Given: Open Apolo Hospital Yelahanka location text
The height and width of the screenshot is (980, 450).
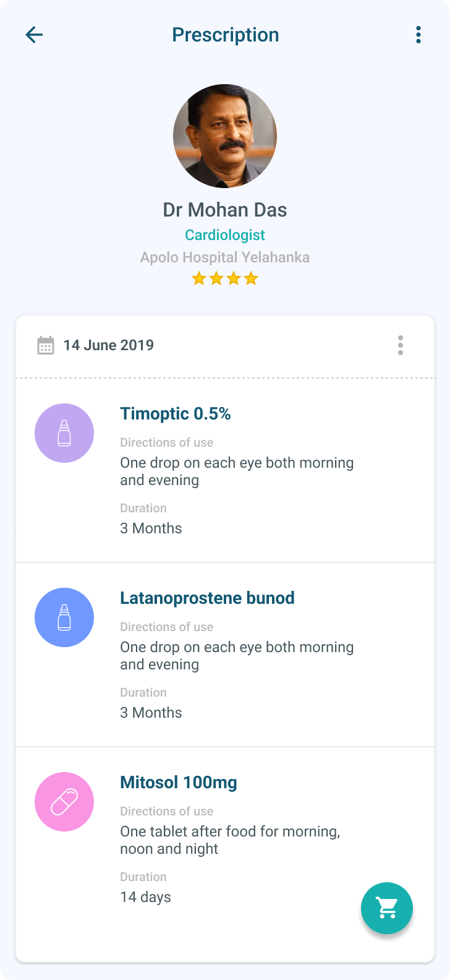Looking at the screenshot, I should click(x=225, y=257).
